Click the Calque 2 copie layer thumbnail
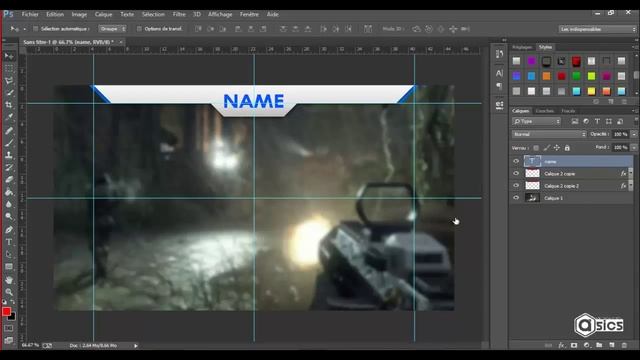This screenshot has width=640, height=360. click(x=532, y=173)
